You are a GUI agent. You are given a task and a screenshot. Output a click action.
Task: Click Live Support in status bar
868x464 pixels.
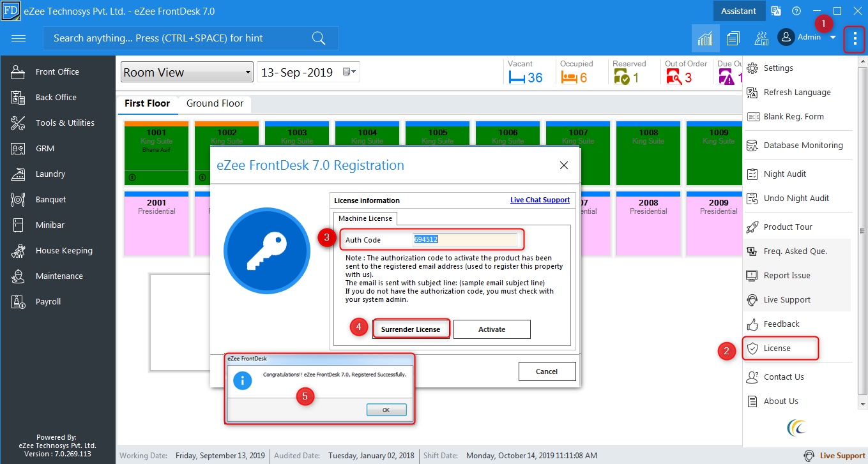(x=834, y=456)
